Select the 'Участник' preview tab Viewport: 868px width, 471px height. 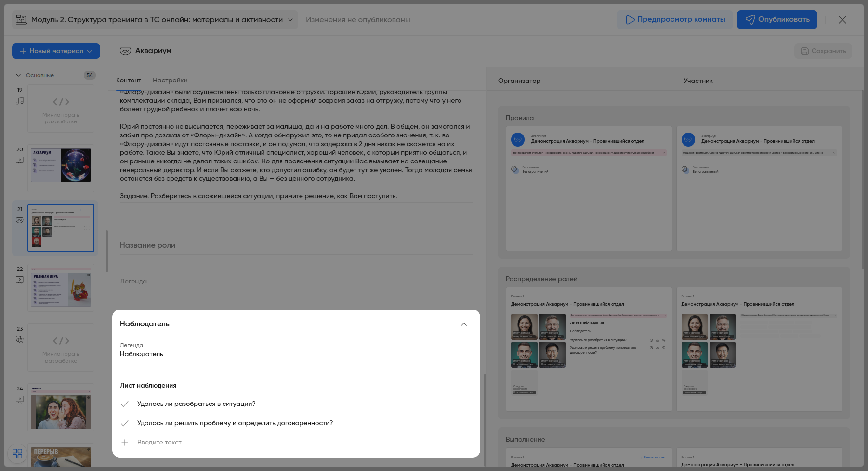pyautogui.click(x=697, y=81)
